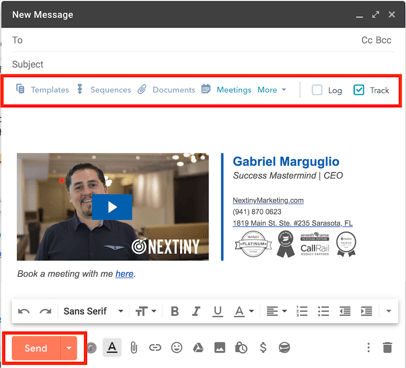Open the NextinyMarketing.com link
Viewport: 406px width, 368px height.
point(268,200)
